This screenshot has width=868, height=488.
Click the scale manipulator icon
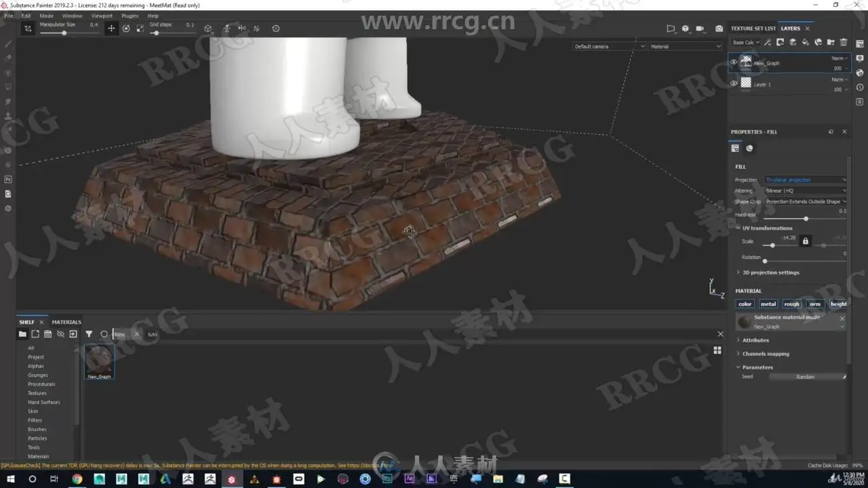tap(140, 28)
